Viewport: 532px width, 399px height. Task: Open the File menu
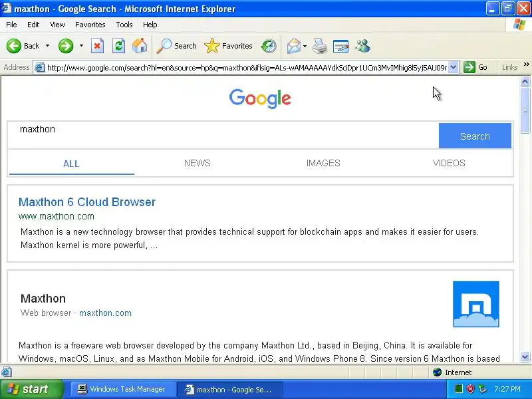tap(11, 25)
